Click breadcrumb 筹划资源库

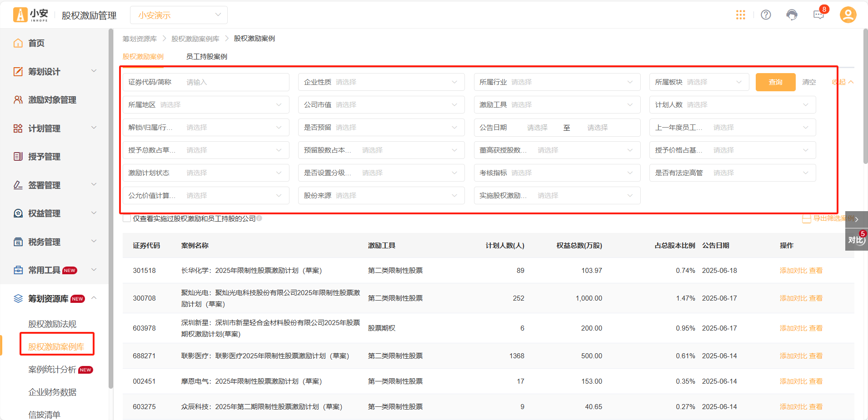(x=140, y=39)
